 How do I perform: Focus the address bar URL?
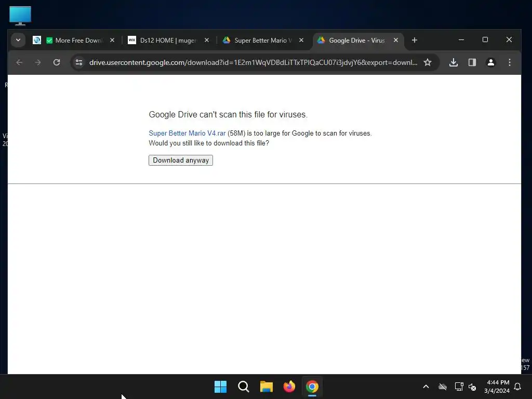click(x=253, y=62)
